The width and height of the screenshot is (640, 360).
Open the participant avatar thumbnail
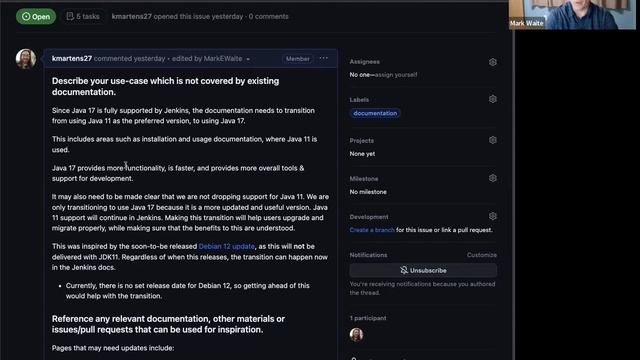pyautogui.click(x=356, y=335)
